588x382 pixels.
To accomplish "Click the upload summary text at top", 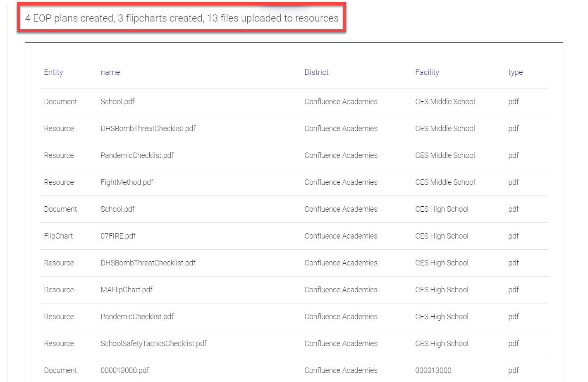I will pos(182,18).
